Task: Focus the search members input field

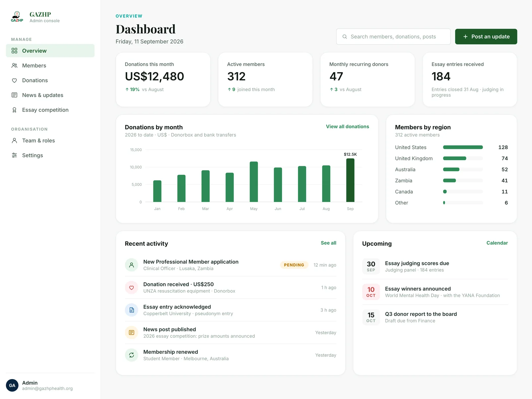Action: point(393,37)
